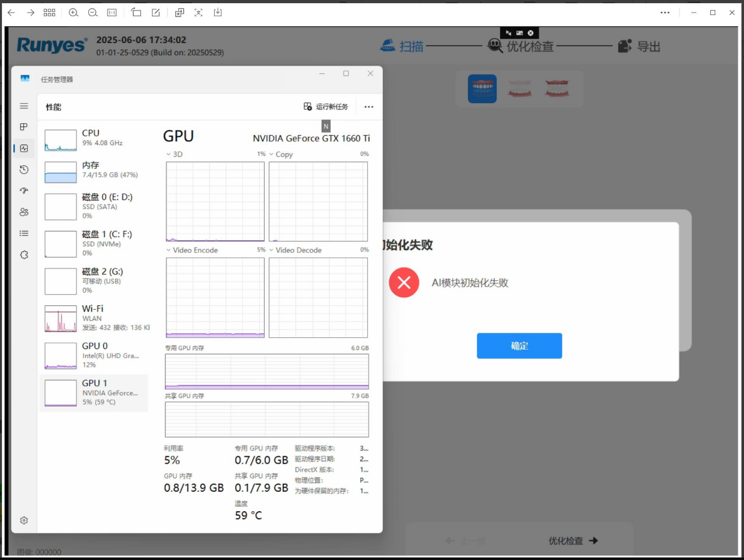
Task: Click 运行新任务 (Run new task)
Action: click(326, 107)
